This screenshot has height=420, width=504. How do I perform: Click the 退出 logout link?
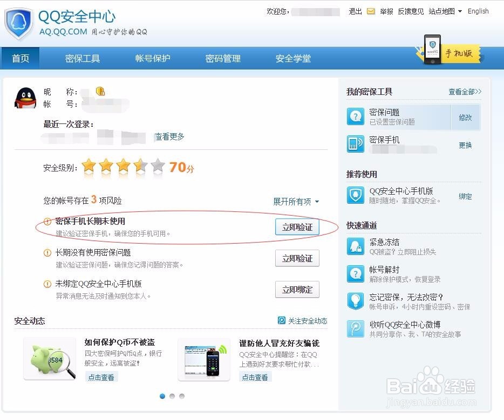click(x=355, y=11)
